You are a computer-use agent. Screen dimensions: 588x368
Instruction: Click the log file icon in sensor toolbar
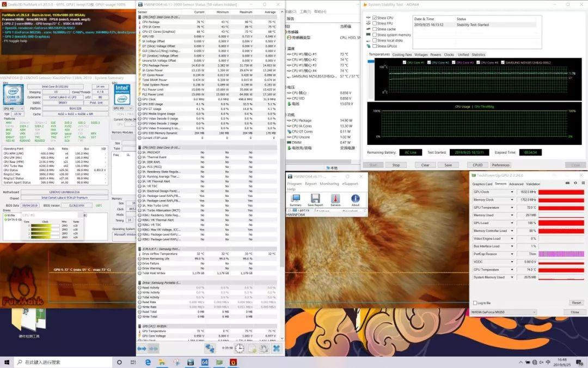252,348
